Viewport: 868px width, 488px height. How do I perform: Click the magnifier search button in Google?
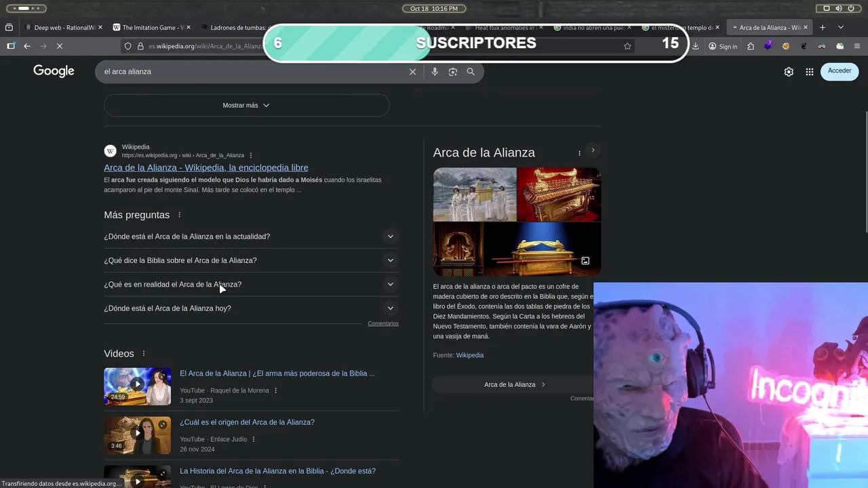coord(471,72)
